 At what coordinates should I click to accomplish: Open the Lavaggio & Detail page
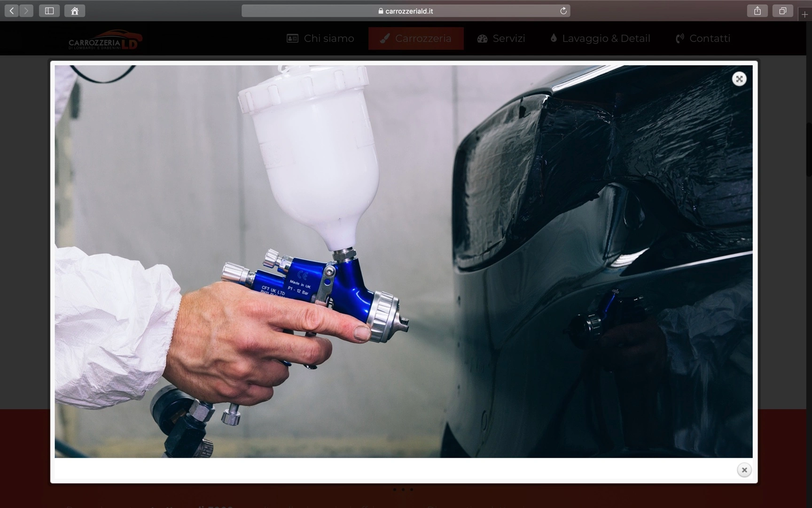600,39
